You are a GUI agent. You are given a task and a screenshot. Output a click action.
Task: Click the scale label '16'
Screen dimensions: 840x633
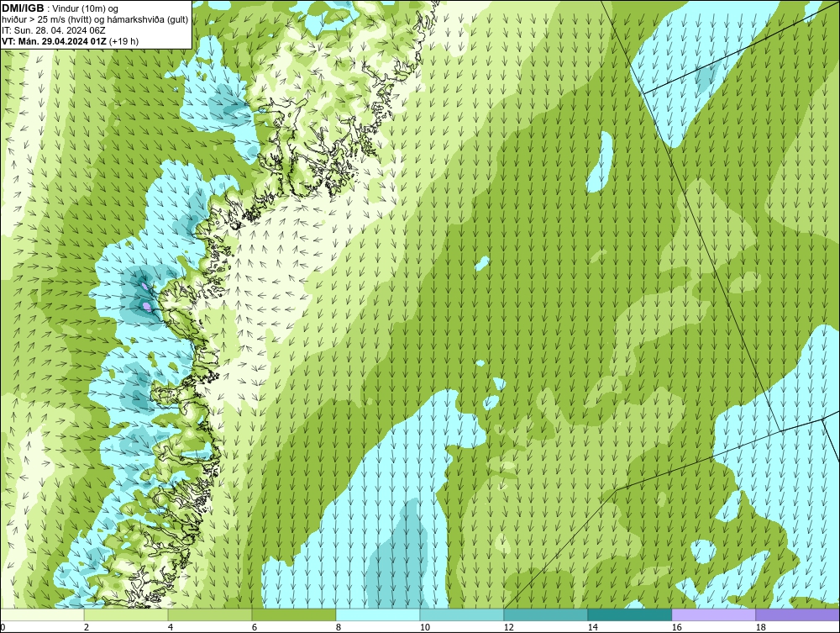pyautogui.click(x=676, y=627)
